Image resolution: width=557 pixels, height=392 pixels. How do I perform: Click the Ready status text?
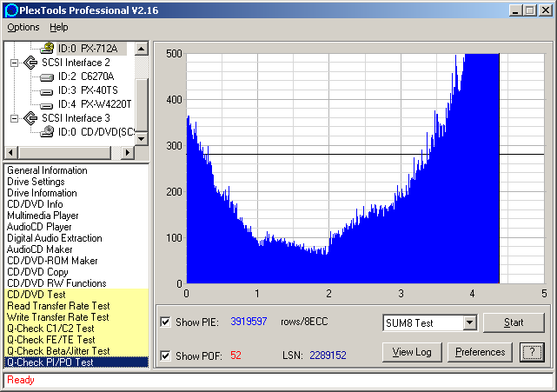coord(21,380)
